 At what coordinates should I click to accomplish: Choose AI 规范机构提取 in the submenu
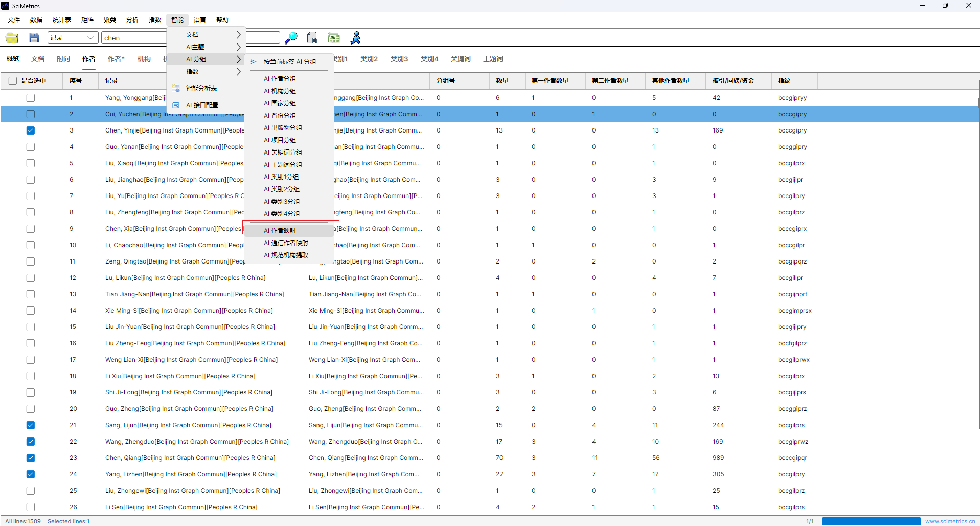289,255
